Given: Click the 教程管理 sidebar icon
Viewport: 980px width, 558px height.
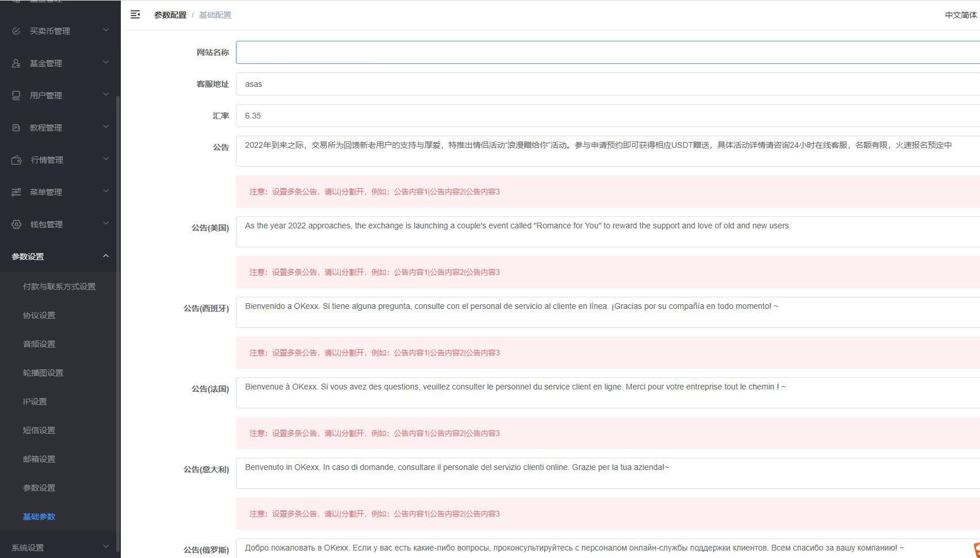Looking at the screenshot, I should click(16, 127).
